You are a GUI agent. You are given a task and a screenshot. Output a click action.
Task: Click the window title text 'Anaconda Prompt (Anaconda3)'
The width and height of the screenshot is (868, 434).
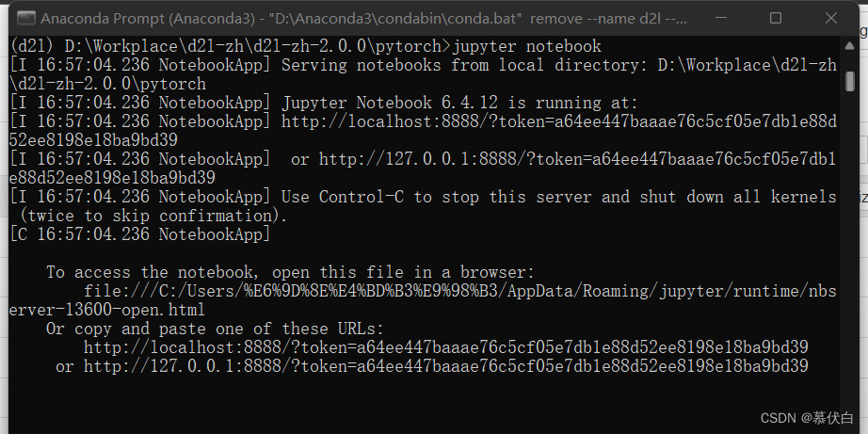pyautogui.click(x=147, y=18)
